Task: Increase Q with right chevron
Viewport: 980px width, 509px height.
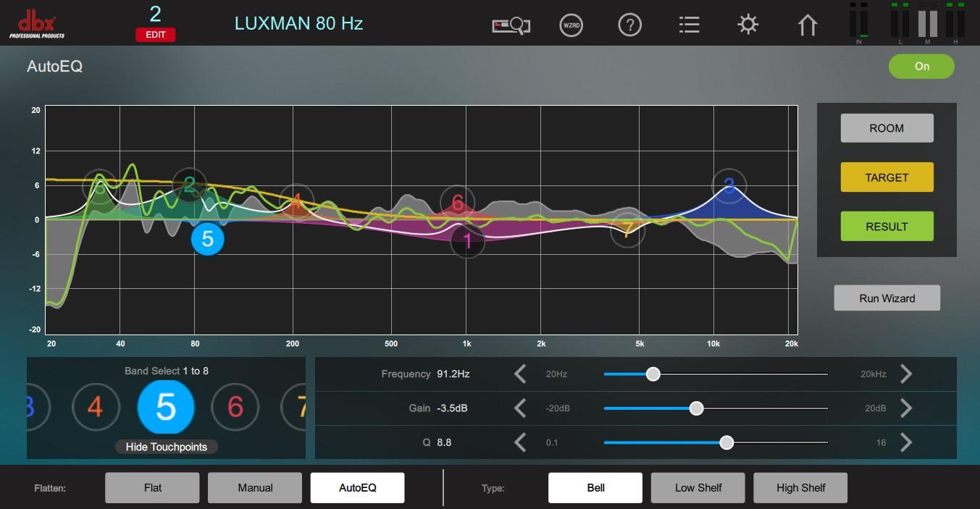Action: coord(905,442)
